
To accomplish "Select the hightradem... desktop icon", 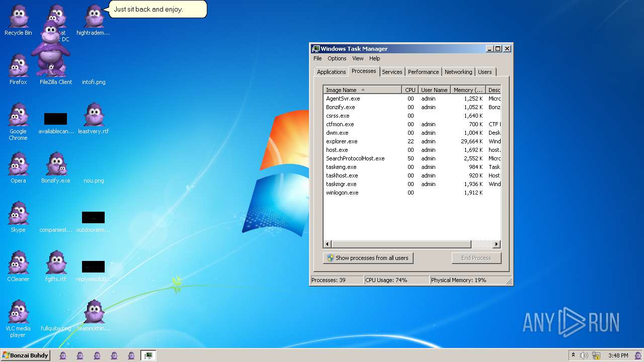I will (x=93, y=20).
